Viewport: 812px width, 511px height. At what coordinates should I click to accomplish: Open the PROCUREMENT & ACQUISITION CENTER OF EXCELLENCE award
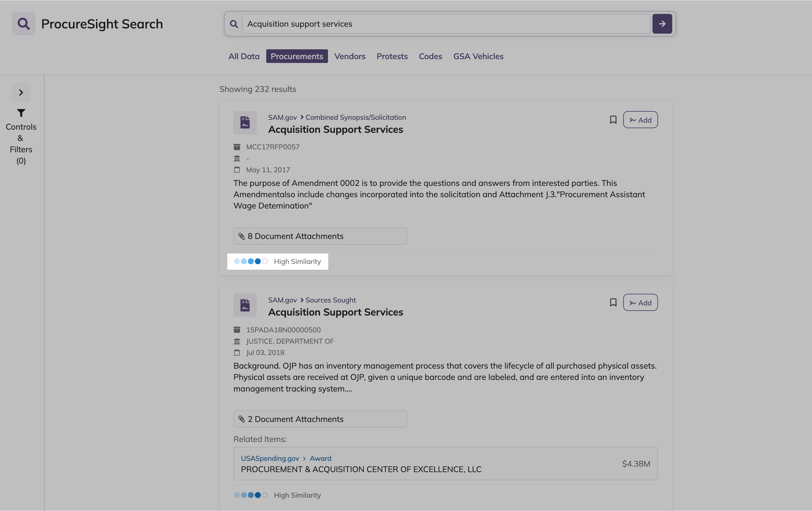pyautogui.click(x=361, y=470)
